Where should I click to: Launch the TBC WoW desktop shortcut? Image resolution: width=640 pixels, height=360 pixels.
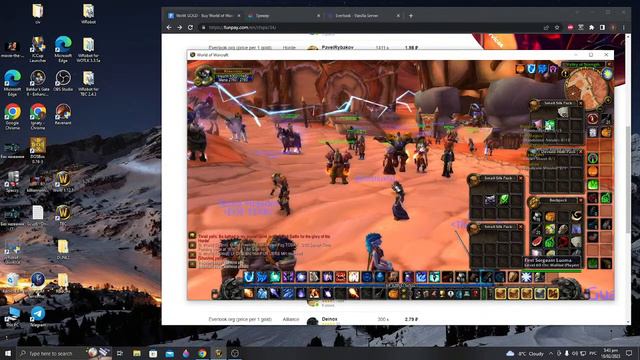click(63, 216)
